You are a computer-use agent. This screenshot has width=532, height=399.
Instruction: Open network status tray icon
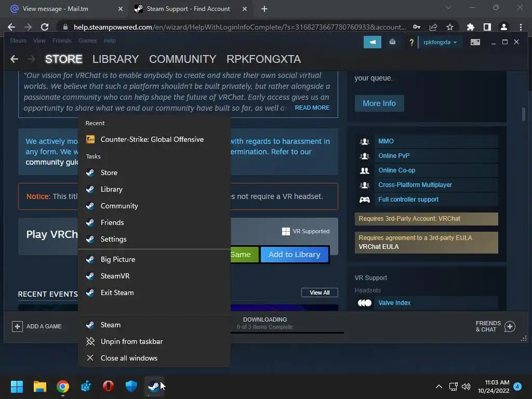453,387
